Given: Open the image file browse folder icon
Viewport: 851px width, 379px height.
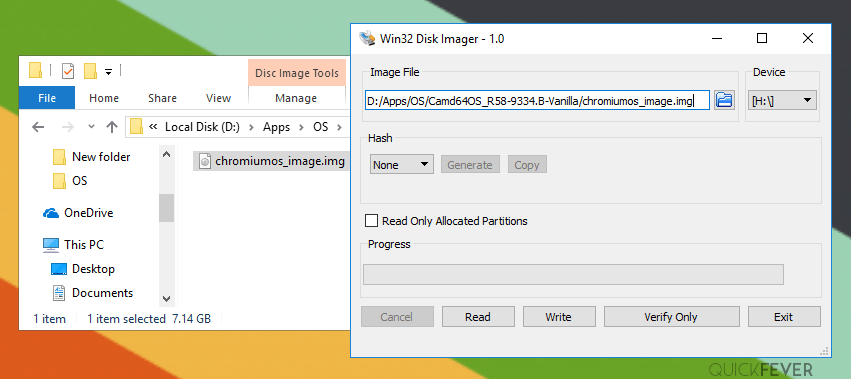Looking at the screenshot, I should 724,100.
